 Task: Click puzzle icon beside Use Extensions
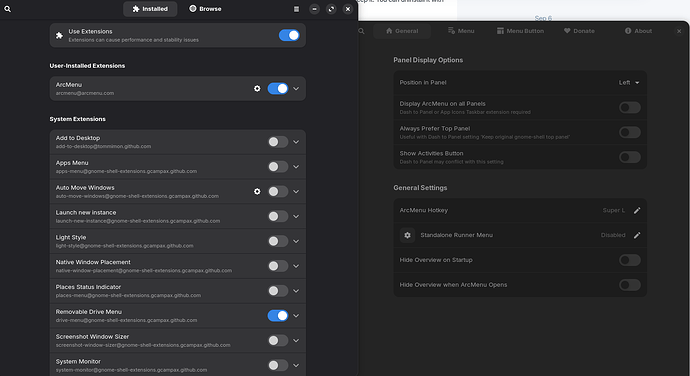[x=59, y=35]
